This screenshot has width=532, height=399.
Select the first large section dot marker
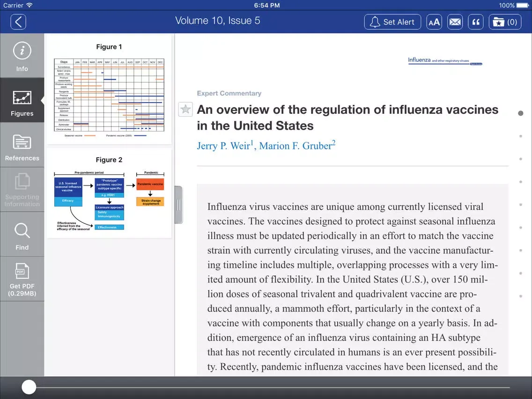pos(520,113)
